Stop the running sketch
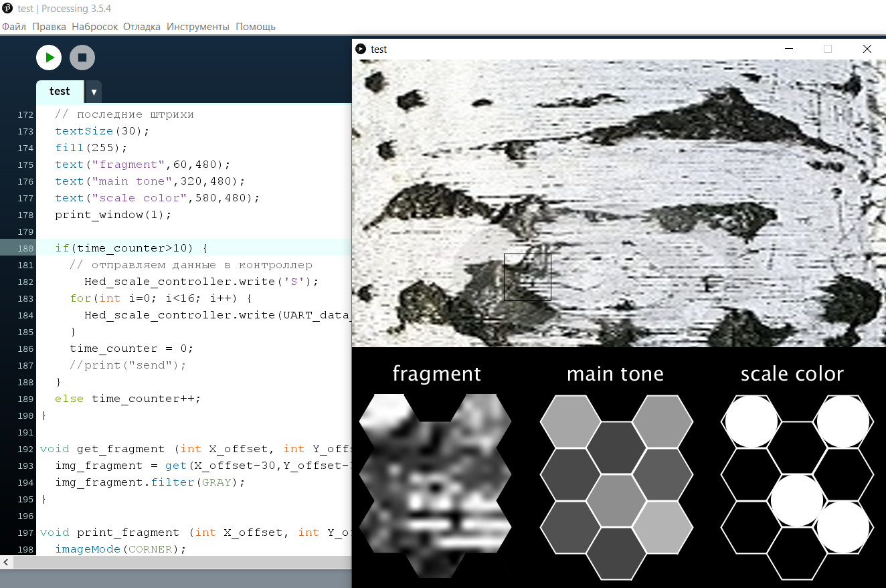886x588 pixels. pos(82,58)
